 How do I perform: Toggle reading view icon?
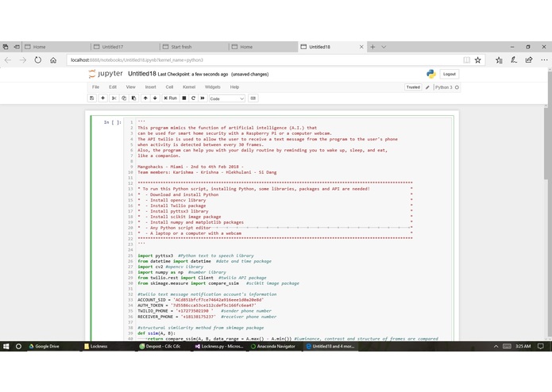(x=466, y=60)
